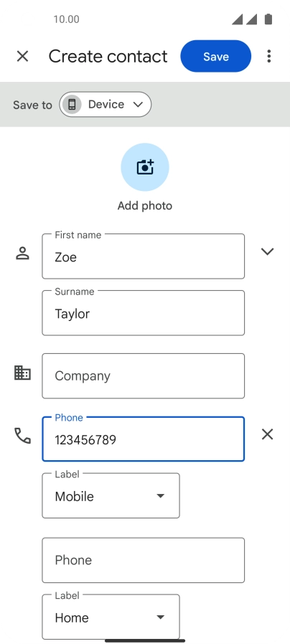Tap the company building icon
The image size is (290, 644).
(22, 373)
